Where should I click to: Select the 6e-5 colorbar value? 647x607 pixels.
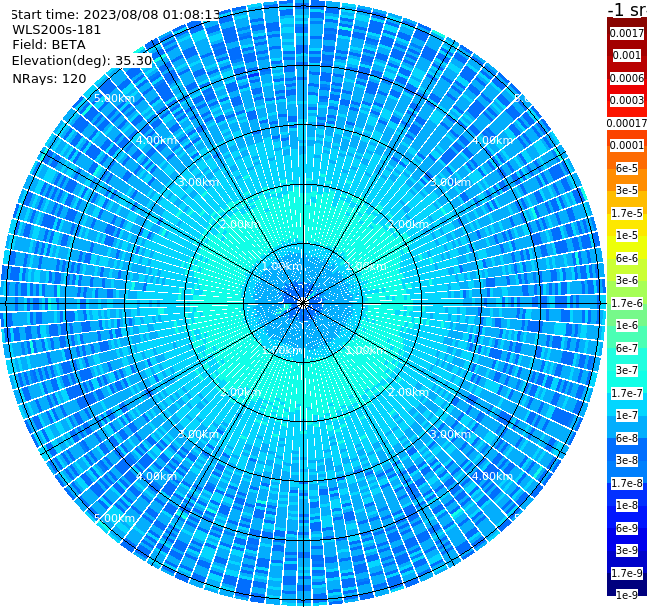click(x=627, y=168)
